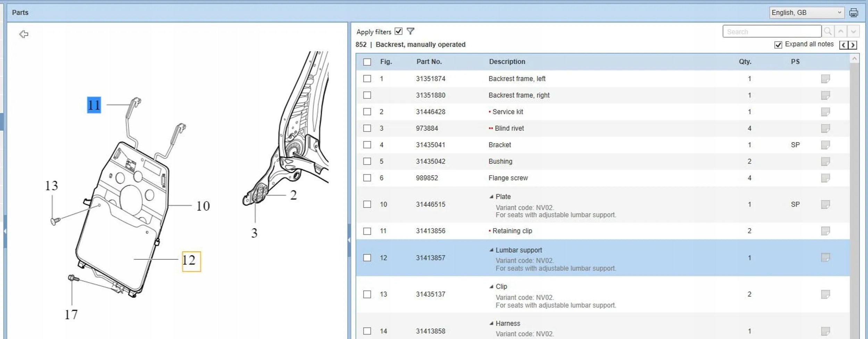Select callout 13 in the diagram
Viewport: 868px width, 339px height.
pyautogui.click(x=51, y=186)
